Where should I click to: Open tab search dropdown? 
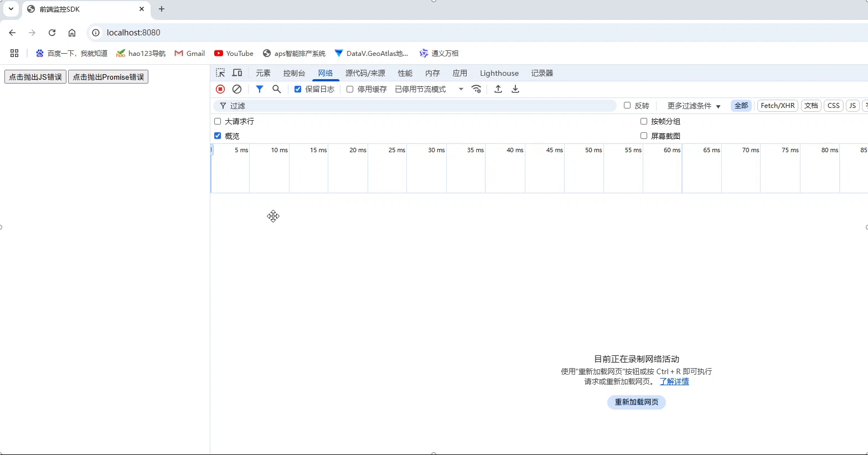point(11,9)
